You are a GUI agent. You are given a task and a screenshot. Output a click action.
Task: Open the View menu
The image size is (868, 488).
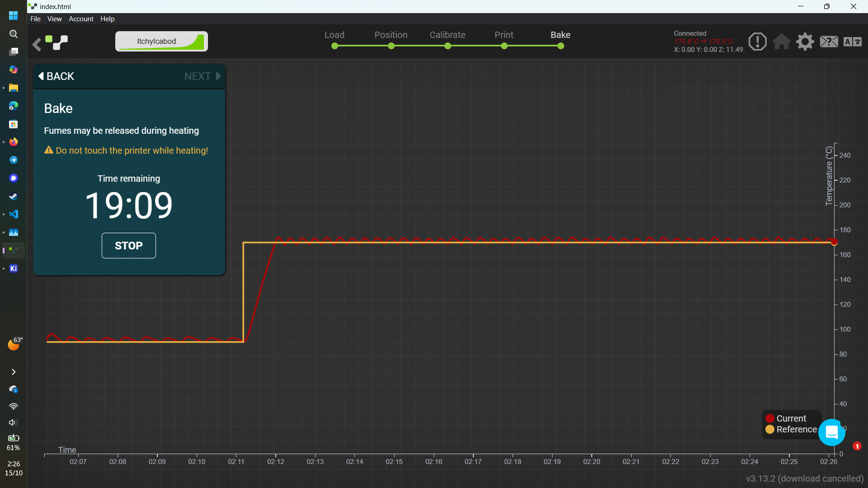pos(54,19)
